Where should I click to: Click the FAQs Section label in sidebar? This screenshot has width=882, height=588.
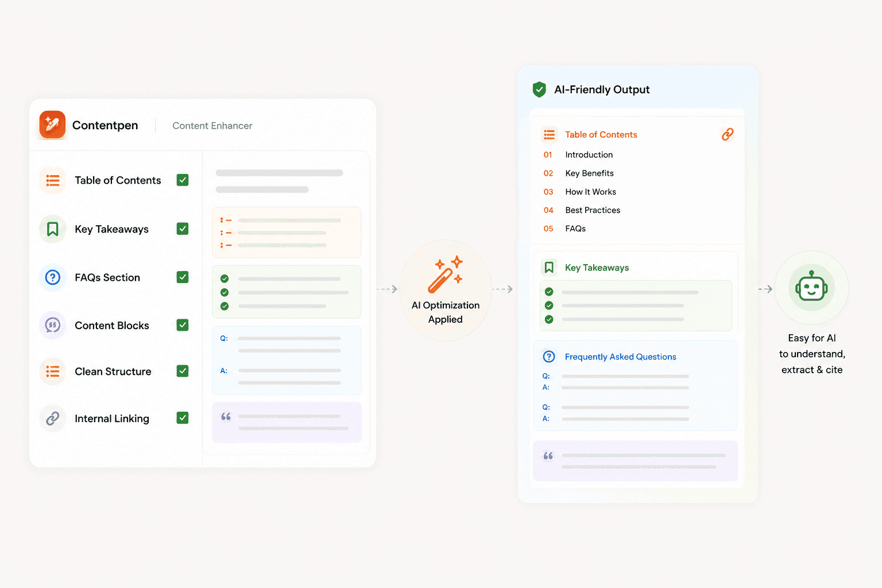[107, 277]
